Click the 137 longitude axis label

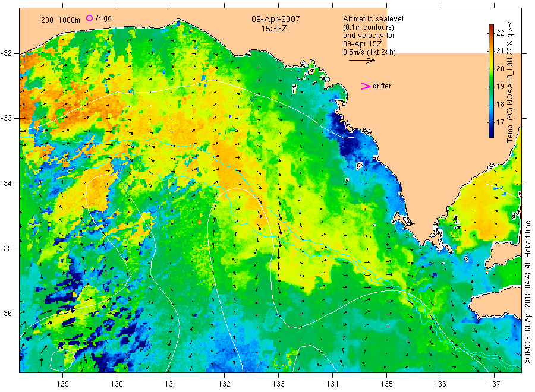click(494, 384)
